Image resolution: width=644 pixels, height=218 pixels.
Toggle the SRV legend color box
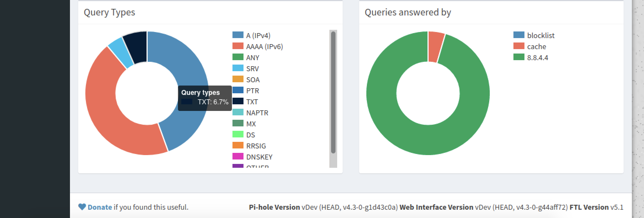[238, 68]
